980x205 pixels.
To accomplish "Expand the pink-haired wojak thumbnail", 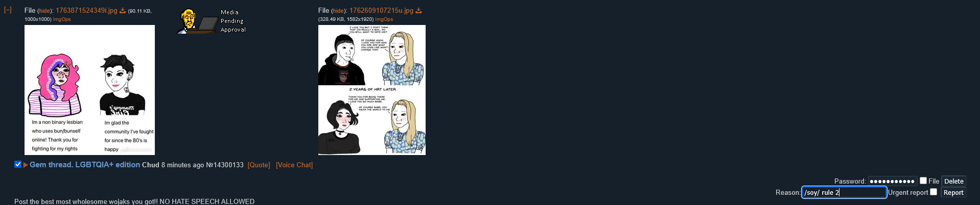I will tap(89, 90).
